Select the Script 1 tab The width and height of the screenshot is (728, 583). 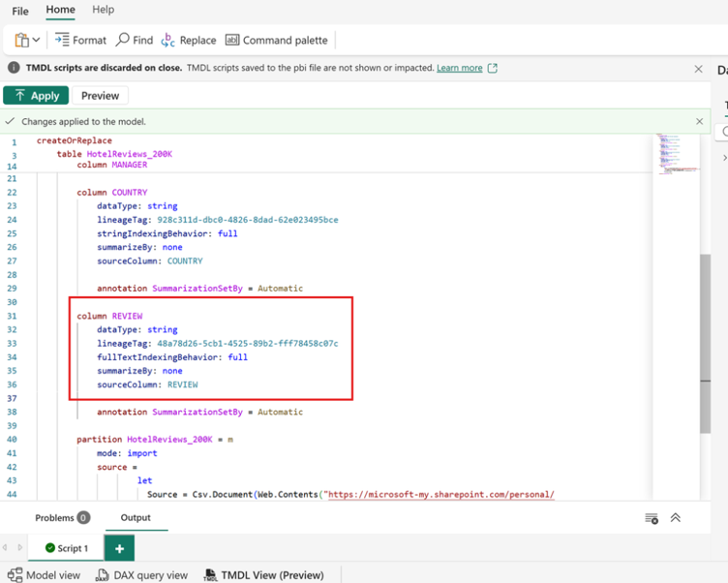click(67, 548)
